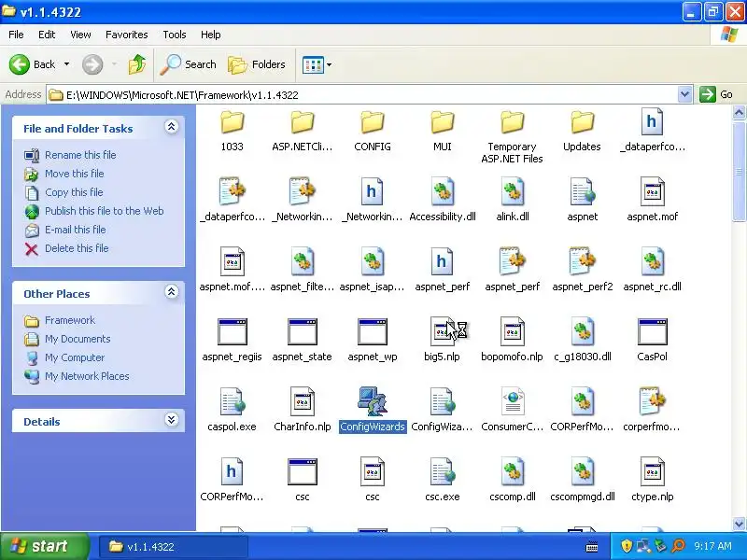
Task: Click Publish this file to the Web
Action: coord(105,211)
